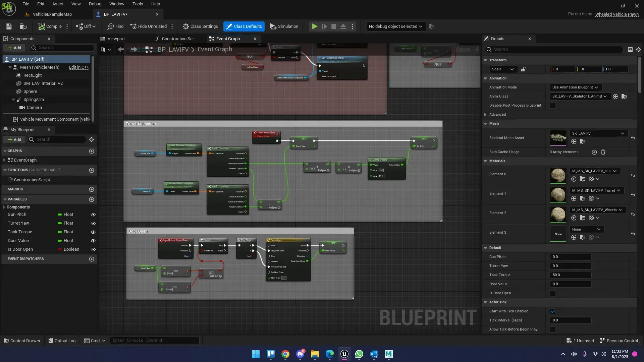
Task: Open Wheeled Vehicle Pawn parent class link
Action: click(616, 14)
